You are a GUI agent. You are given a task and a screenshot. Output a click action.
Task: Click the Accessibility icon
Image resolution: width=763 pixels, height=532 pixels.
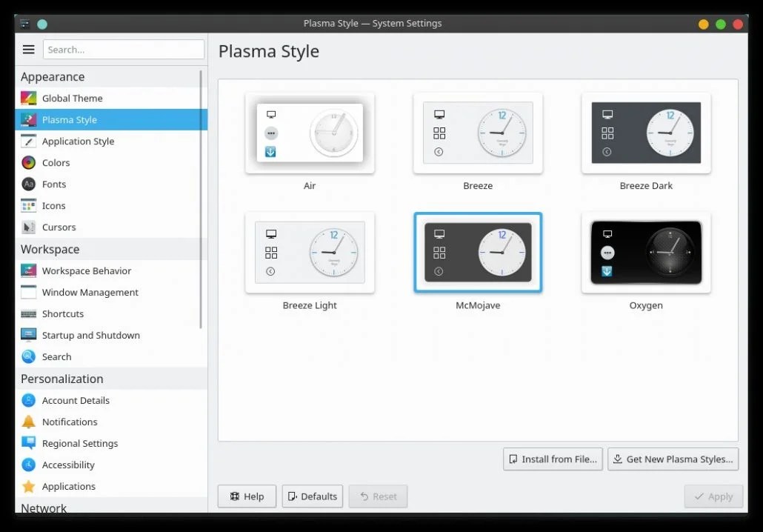[x=29, y=465]
